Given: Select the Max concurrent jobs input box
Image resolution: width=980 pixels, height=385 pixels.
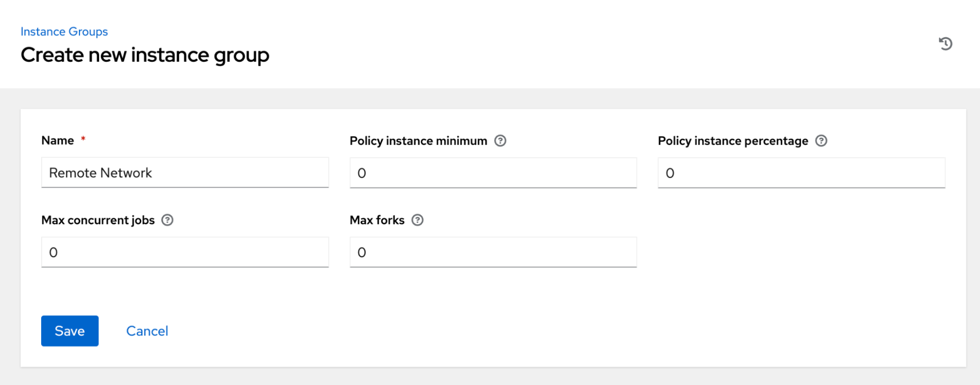Looking at the screenshot, I should pyautogui.click(x=185, y=252).
